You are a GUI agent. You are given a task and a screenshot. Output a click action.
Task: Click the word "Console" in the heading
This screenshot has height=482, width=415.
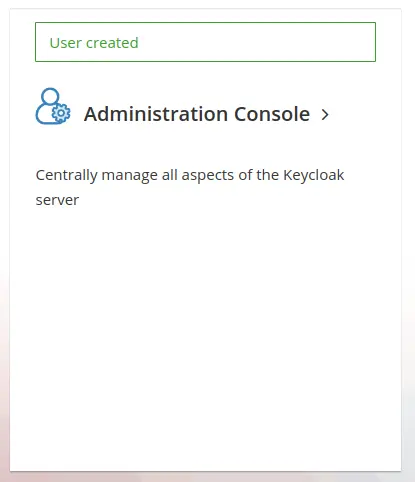coord(272,114)
